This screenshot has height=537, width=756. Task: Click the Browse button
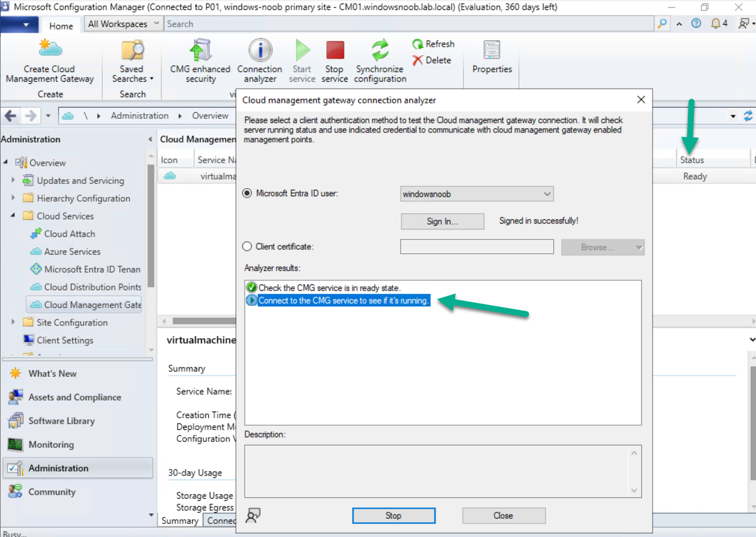tap(602, 247)
